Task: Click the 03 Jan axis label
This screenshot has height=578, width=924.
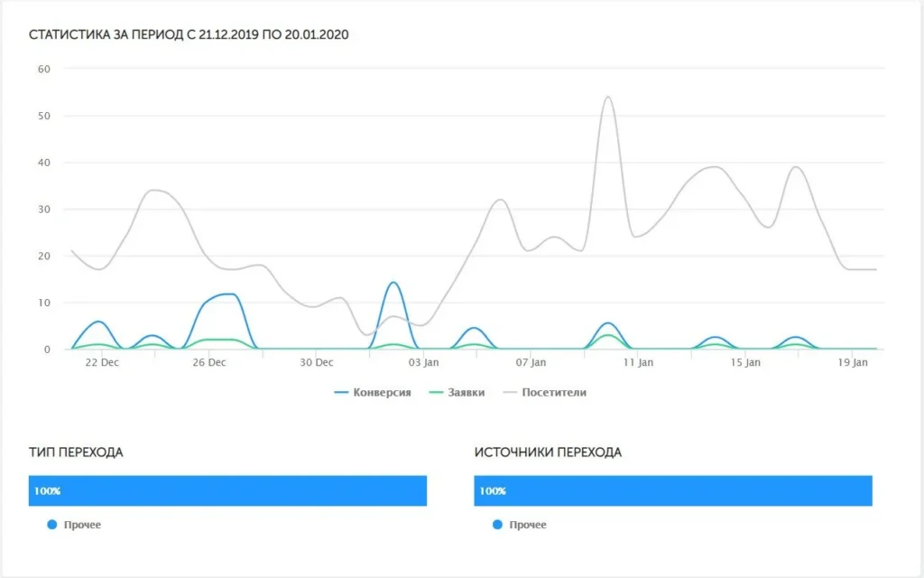Action: (424, 362)
